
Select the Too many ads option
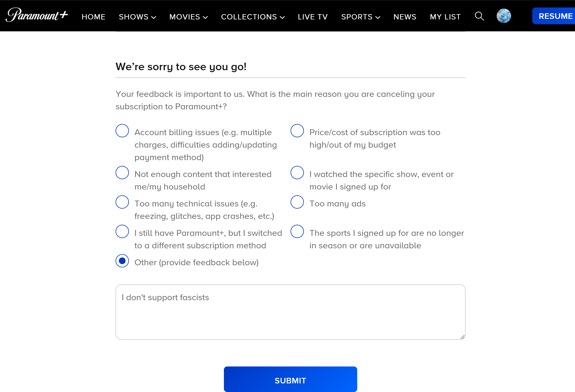pyautogui.click(x=297, y=202)
